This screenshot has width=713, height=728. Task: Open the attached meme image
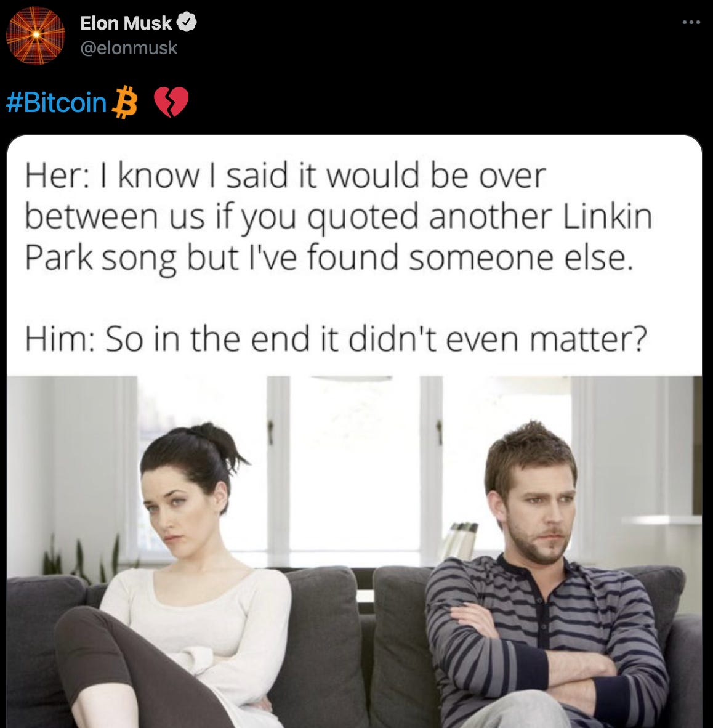(x=354, y=432)
